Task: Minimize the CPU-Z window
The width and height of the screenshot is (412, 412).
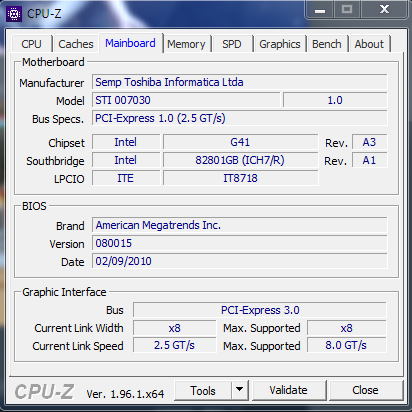Action: pos(319,10)
